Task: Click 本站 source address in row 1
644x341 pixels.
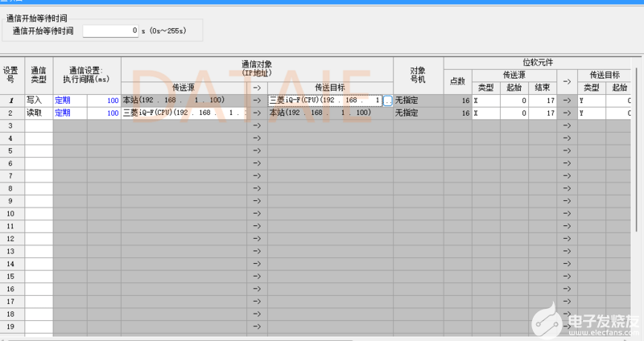Action: pos(184,101)
